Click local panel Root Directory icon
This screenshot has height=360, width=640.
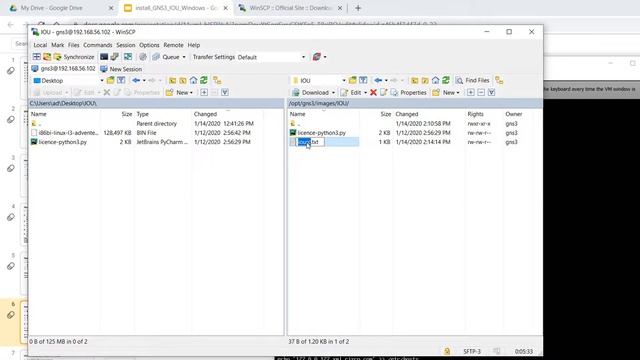(x=183, y=80)
